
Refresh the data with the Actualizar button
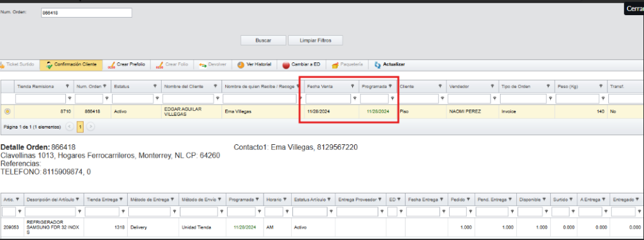[x=389, y=65]
